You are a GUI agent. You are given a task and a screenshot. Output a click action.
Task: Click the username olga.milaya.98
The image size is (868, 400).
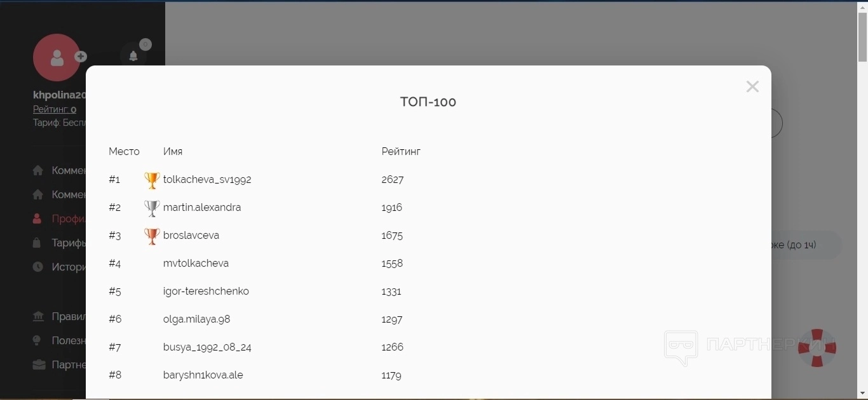pos(196,319)
